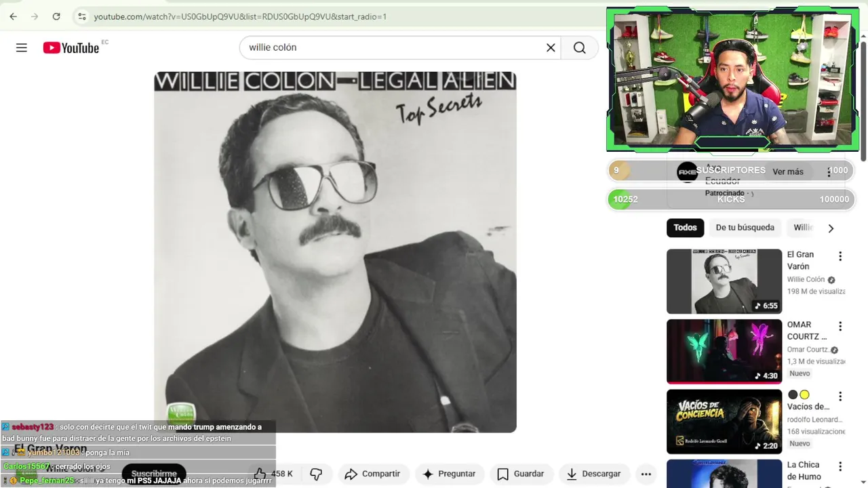The width and height of the screenshot is (868, 488).
Task: Click the streamer webcam overlay
Action: pyautogui.click(x=732, y=79)
